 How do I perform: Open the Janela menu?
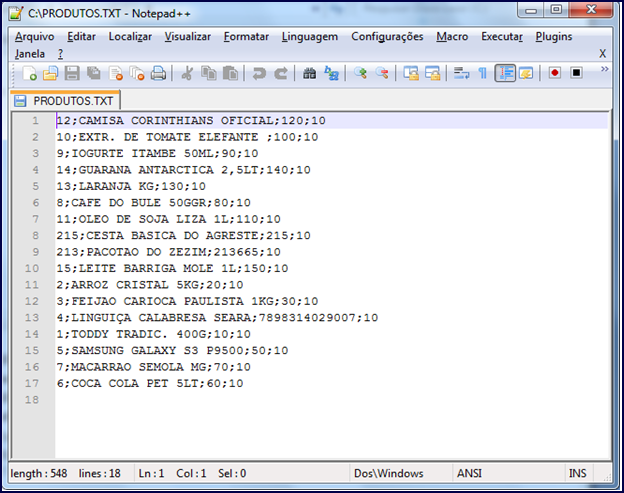tap(30, 54)
